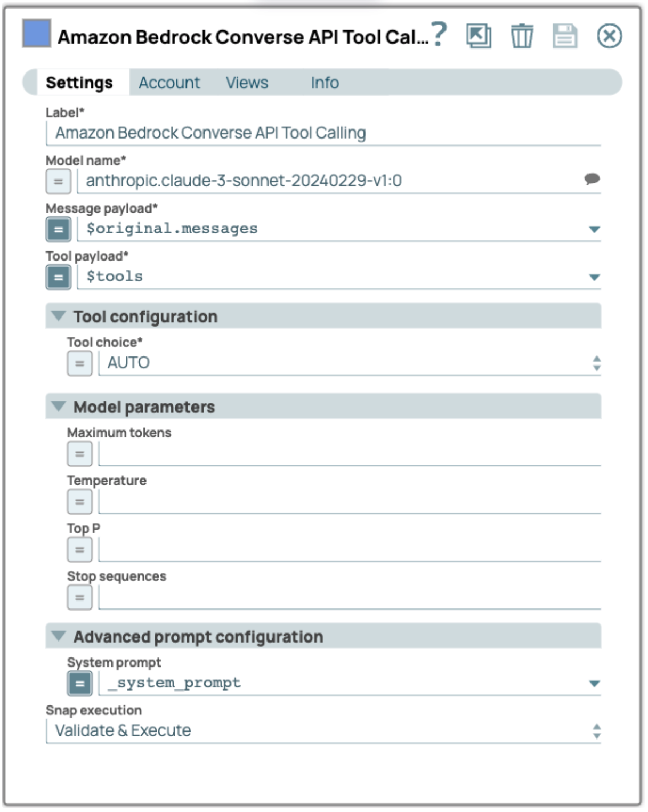648x812 pixels.
Task: Toggle expression for Model name
Action: tap(59, 182)
